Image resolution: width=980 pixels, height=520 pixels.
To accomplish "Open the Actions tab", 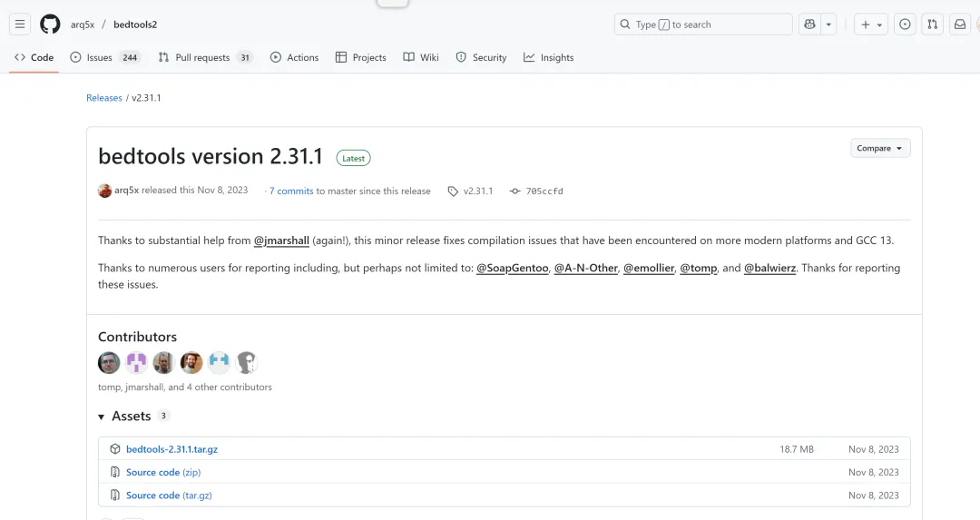I will [294, 57].
